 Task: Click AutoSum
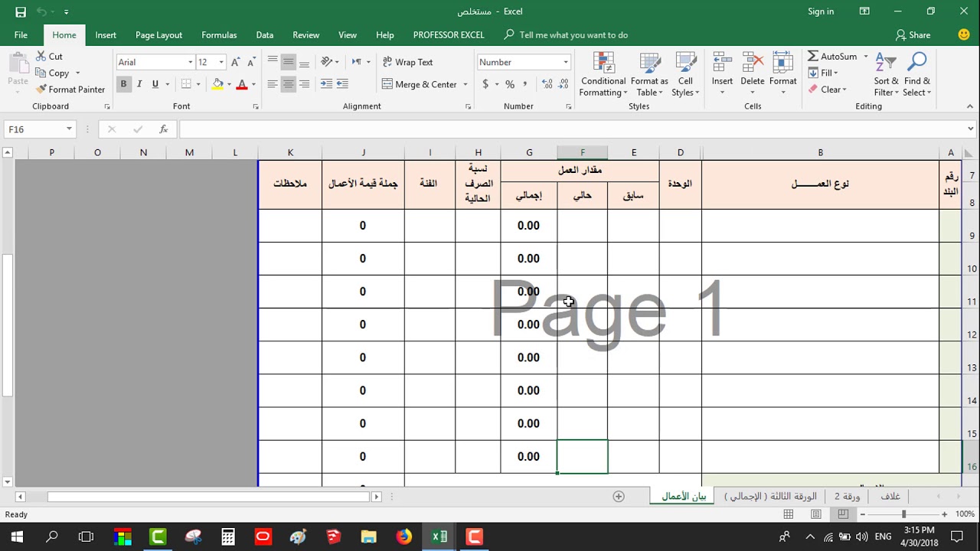coord(832,57)
